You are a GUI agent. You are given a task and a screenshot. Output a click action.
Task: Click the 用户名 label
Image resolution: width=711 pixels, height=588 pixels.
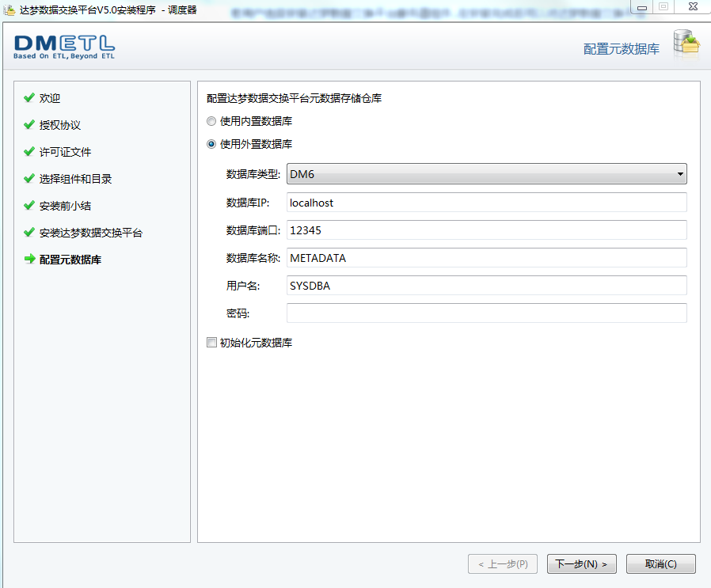pyautogui.click(x=243, y=286)
